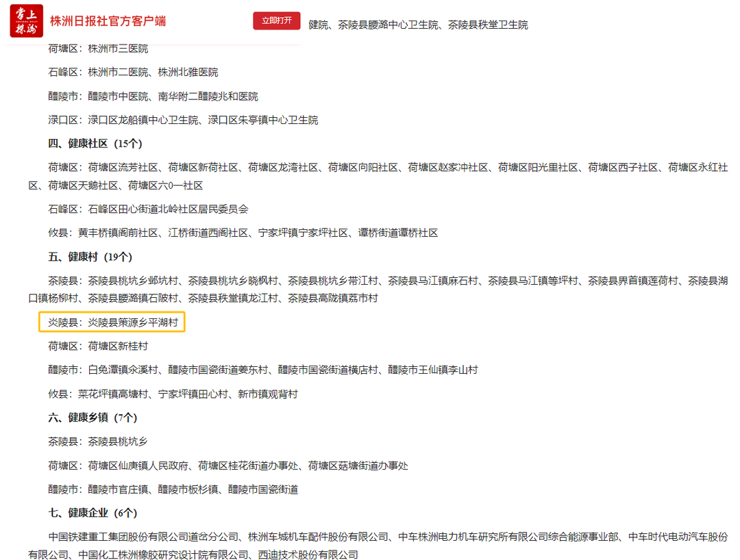Click the 荷塘区：株洲市三医院 line
The height and width of the screenshot is (560, 740).
point(98,49)
